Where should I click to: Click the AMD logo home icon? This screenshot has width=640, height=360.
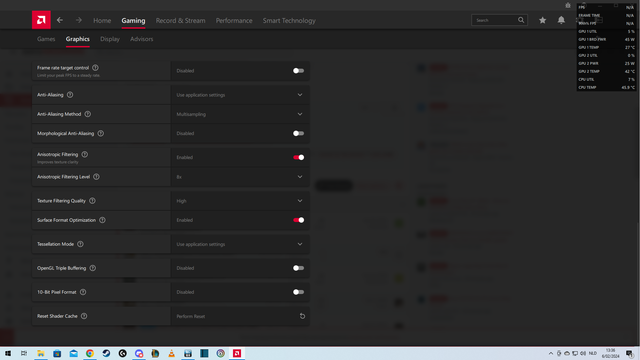(x=41, y=20)
